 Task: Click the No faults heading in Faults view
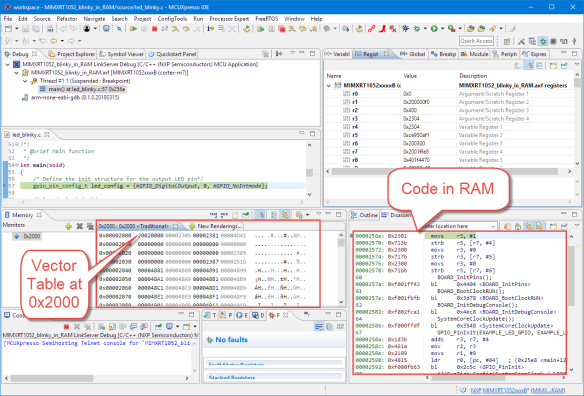(x=231, y=340)
